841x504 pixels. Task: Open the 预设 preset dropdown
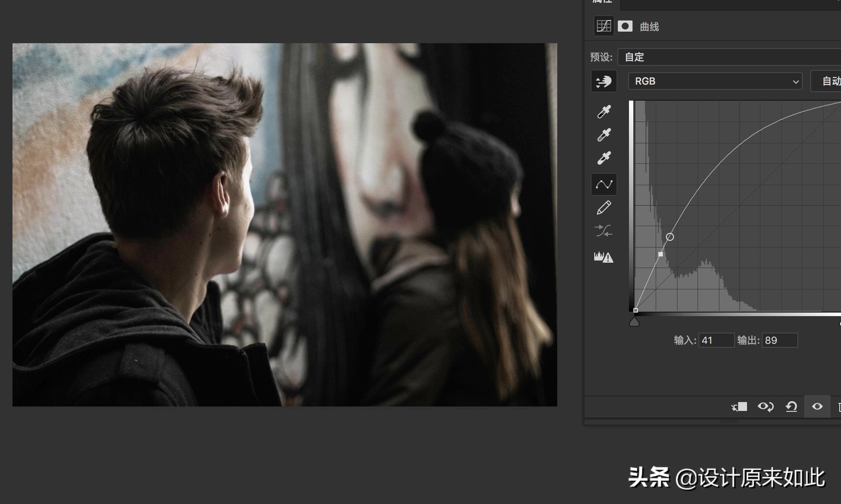point(729,57)
